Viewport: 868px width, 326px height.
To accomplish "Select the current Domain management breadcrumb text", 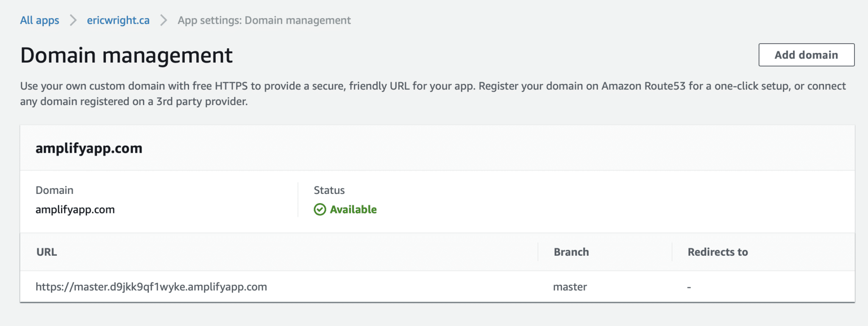I will click(264, 20).
